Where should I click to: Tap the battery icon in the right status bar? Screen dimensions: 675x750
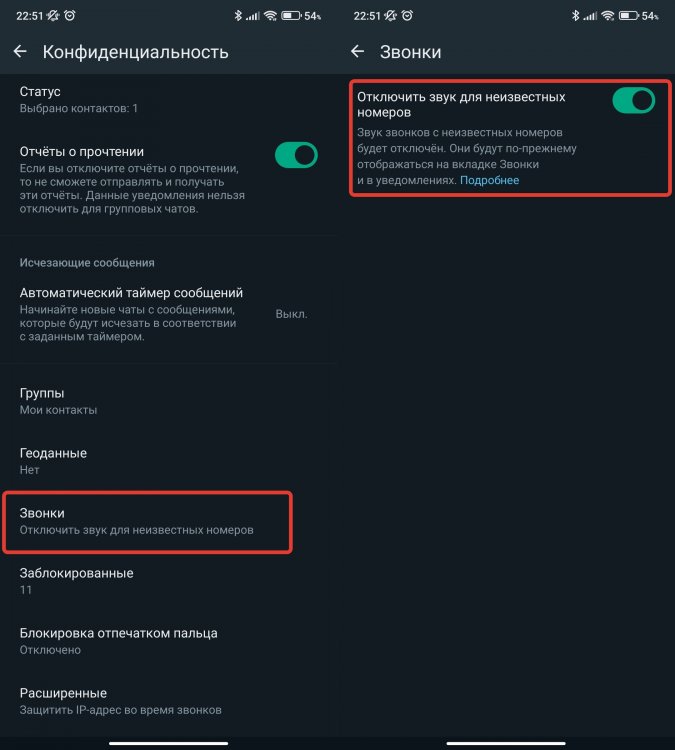click(x=629, y=16)
